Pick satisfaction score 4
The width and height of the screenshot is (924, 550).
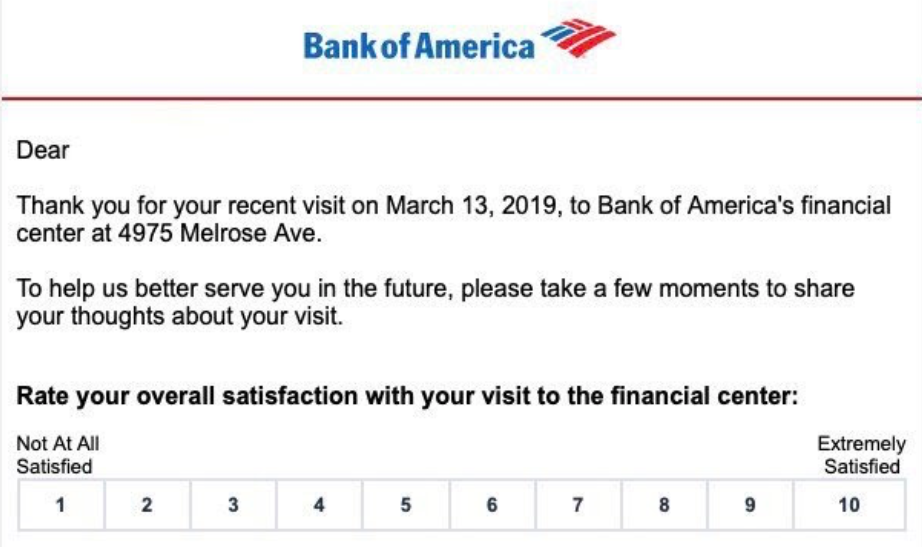319,505
